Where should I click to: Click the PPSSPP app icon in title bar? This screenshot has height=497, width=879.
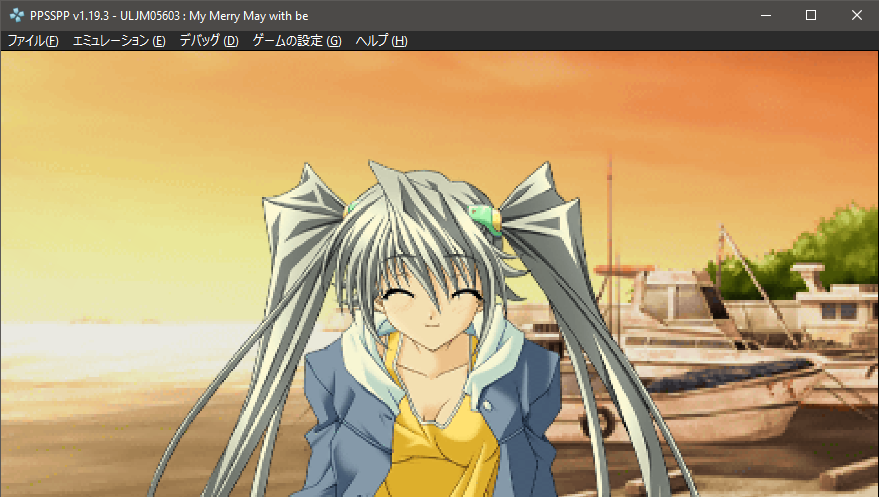17,16
